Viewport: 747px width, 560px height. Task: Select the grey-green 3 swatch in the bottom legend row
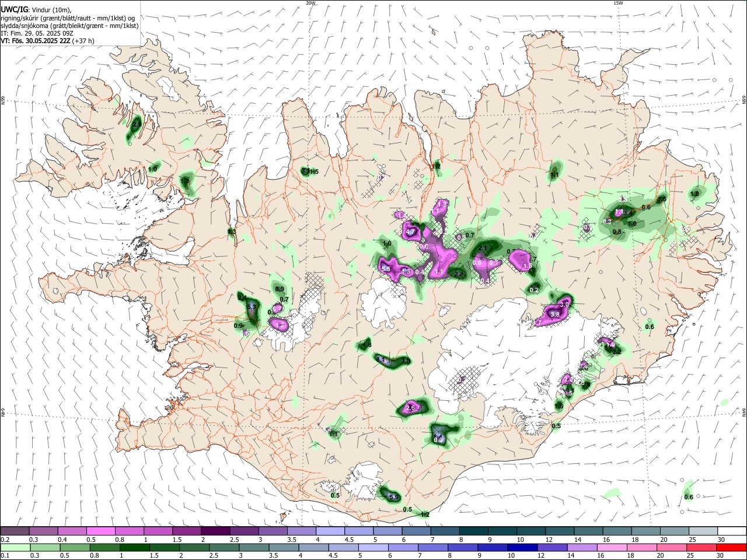[254, 547]
